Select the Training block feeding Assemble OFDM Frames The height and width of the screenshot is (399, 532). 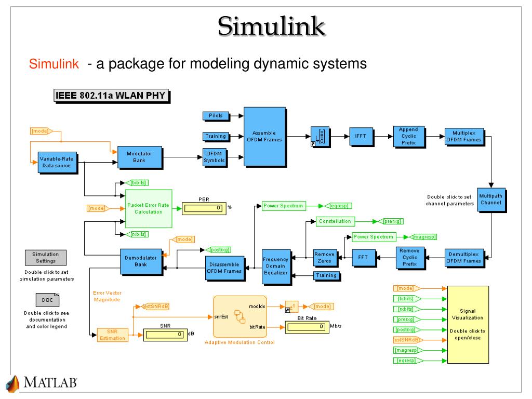(216, 137)
